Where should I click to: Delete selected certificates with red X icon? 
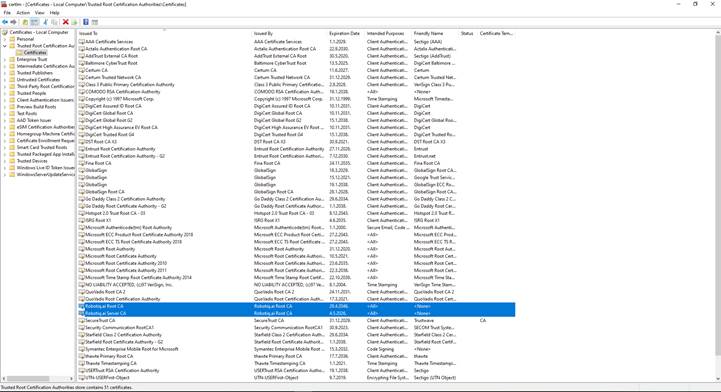coord(66,22)
